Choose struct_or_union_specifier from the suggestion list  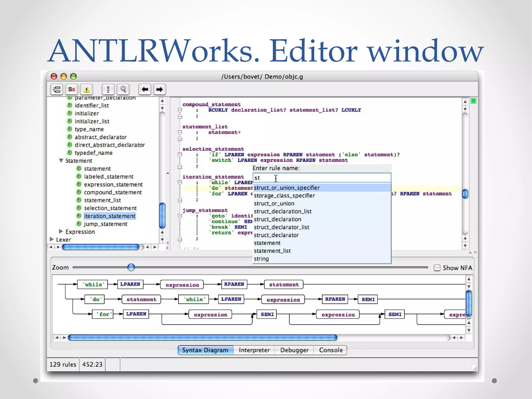pos(322,188)
